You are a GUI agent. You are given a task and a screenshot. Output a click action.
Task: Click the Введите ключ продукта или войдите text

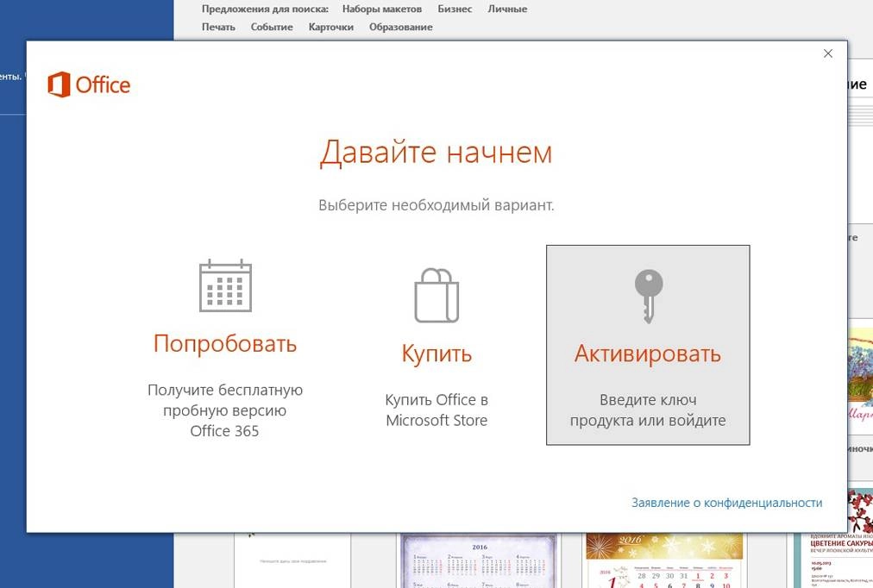point(648,410)
